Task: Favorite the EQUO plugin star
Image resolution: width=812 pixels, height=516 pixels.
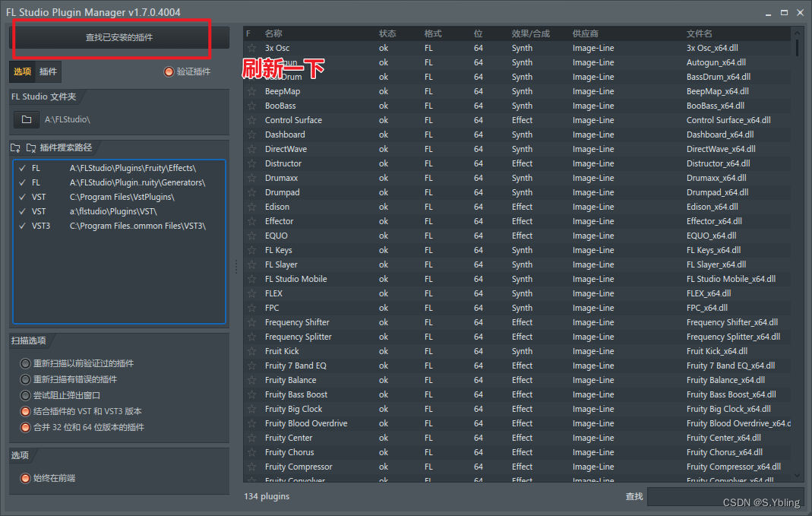Action: 251,236
